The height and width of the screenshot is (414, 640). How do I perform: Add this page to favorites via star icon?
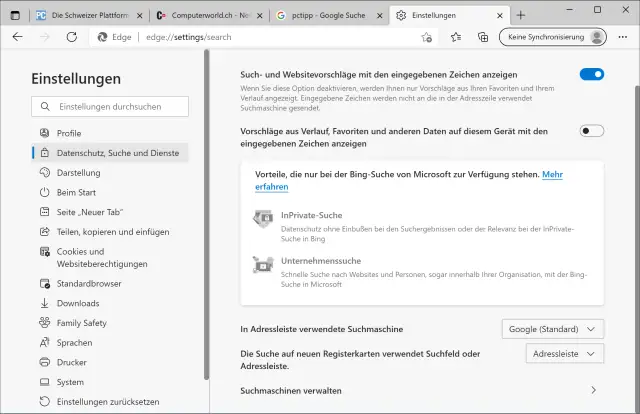pyautogui.click(x=427, y=36)
